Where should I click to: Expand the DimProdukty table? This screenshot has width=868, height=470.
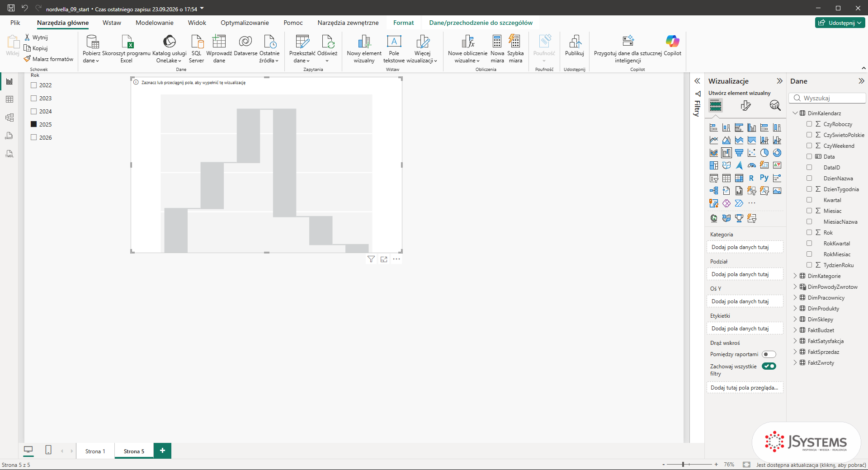click(795, 308)
